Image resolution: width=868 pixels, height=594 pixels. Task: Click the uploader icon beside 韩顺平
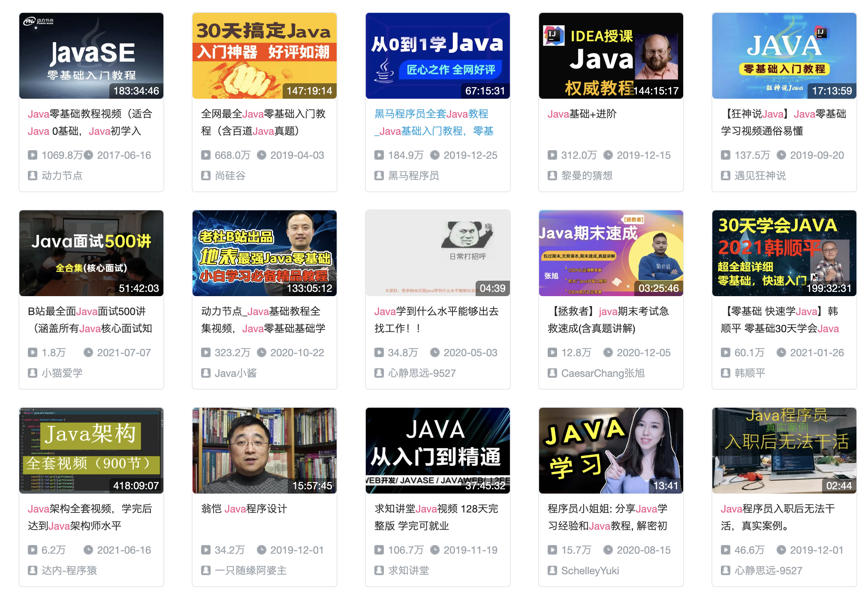pos(726,373)
